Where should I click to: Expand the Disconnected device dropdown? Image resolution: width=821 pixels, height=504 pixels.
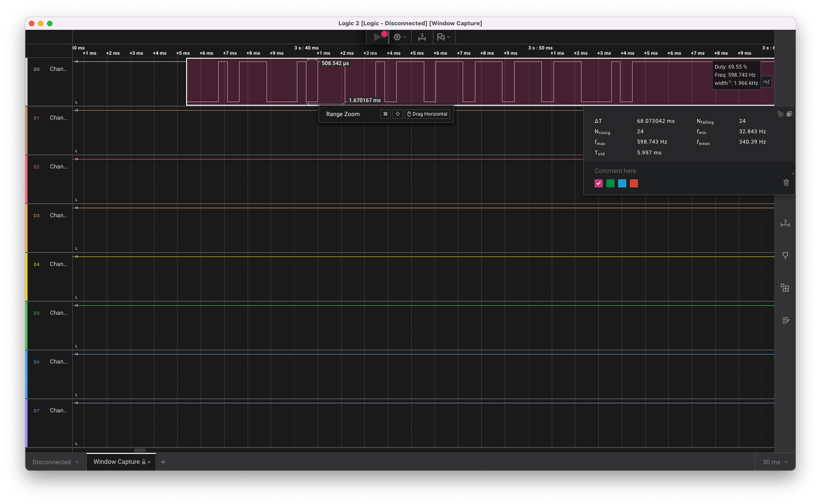coord(56,462)
